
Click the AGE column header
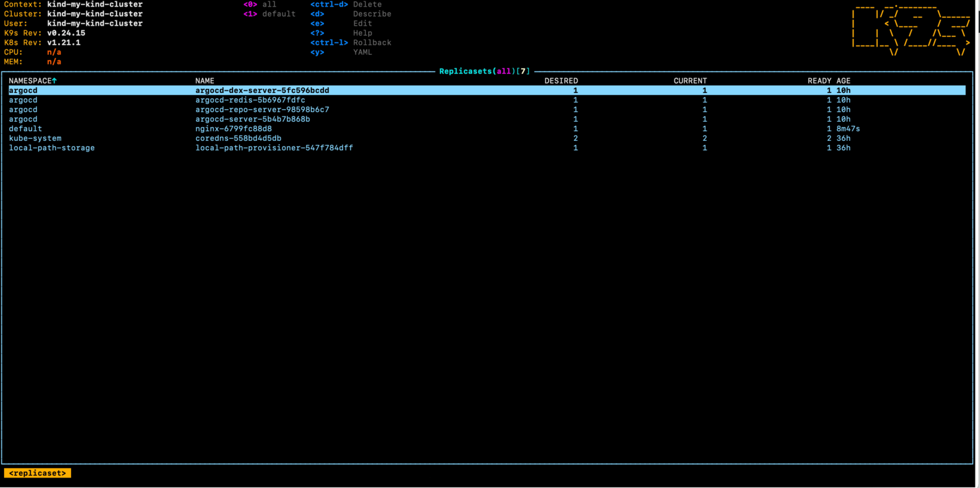pos(844,80)
